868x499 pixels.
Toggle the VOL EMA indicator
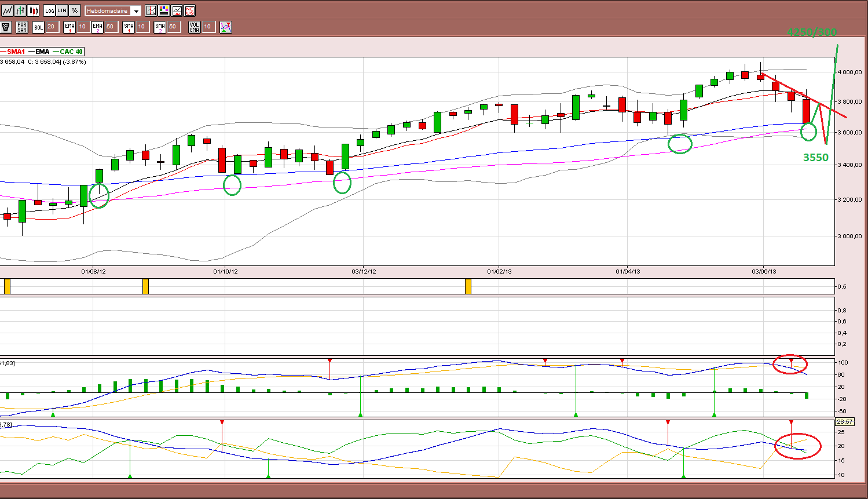[195, 27]
